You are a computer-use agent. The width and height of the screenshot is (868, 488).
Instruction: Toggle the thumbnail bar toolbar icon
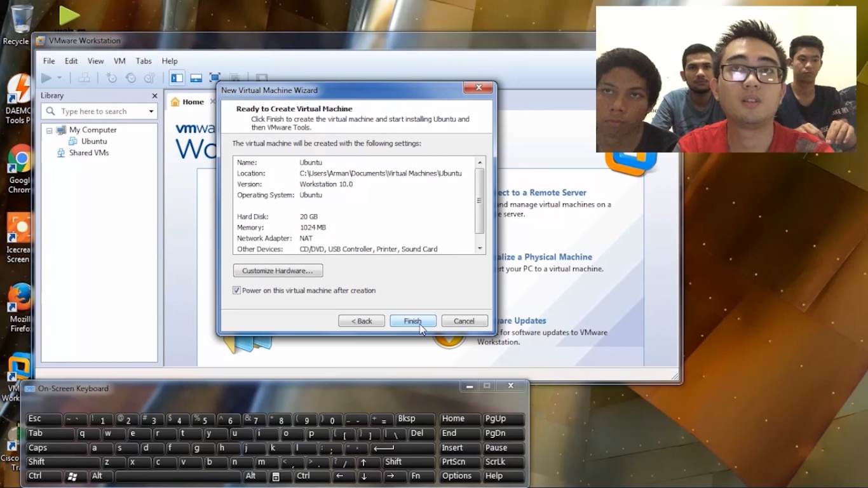tap(196, 78)
